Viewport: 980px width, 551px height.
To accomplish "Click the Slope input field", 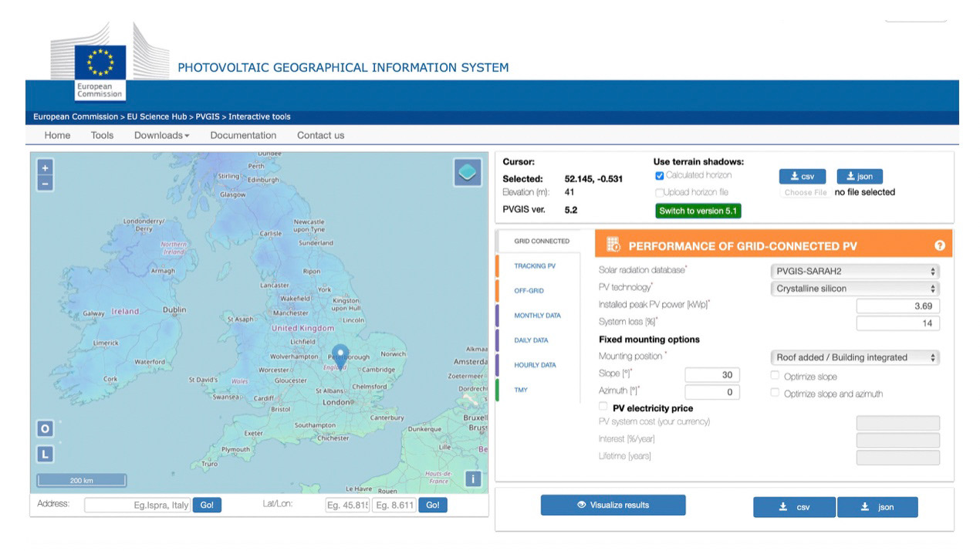I will [712, 375].
